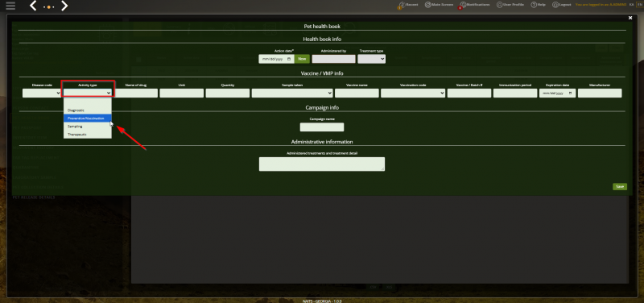Focus the Action date field
The image size is (644, 303).
click(x=276, y=59)
